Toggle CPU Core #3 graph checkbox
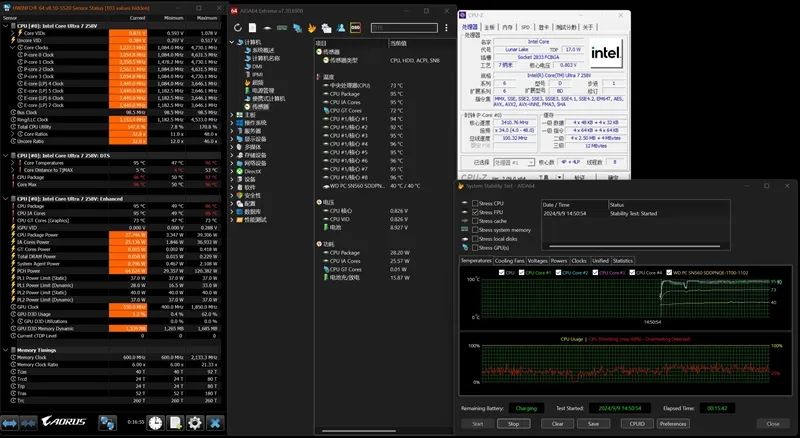The height and width of the screenshot is (438, 800). [x=595, y=273]
